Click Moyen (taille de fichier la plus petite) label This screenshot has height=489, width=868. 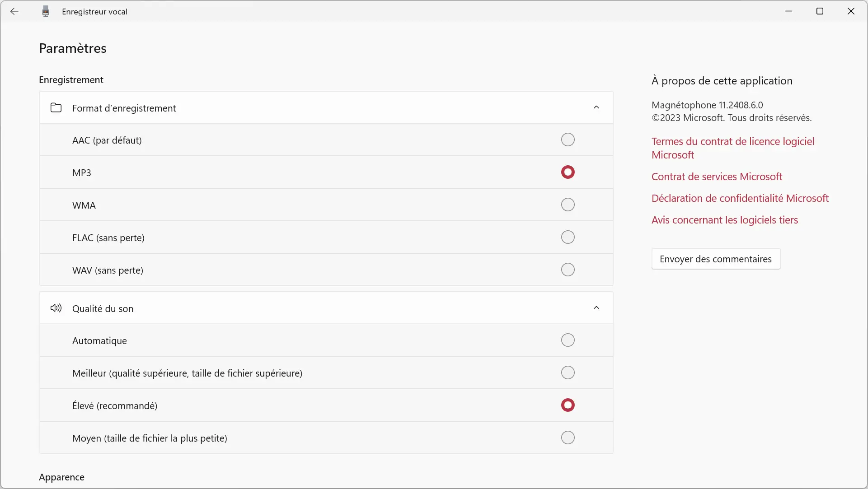coord(150,438)
